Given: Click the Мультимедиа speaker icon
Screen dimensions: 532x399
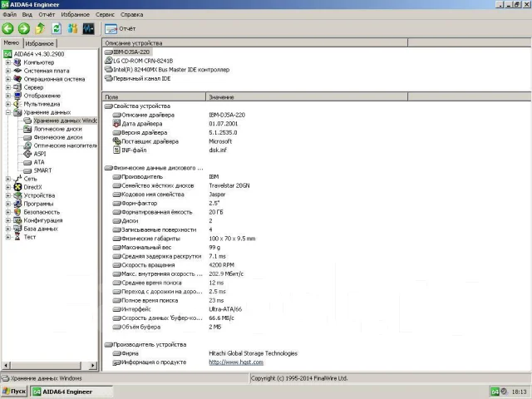Looking at the screenshot, I should 17,104.
